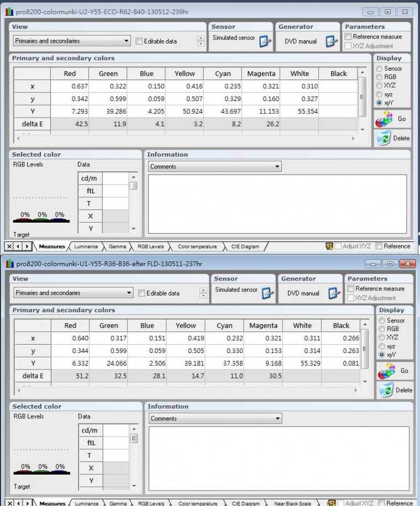The width and height of the screenshot is (420, 506).
Task: Select delta E row header in top window
Action: point(32,124)
